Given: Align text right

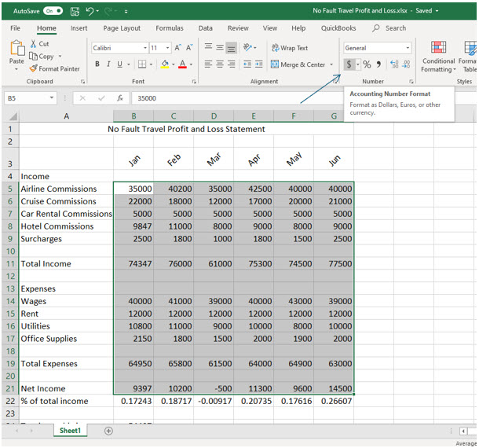Looking at the screenshot, I should (x=231, y=64).
